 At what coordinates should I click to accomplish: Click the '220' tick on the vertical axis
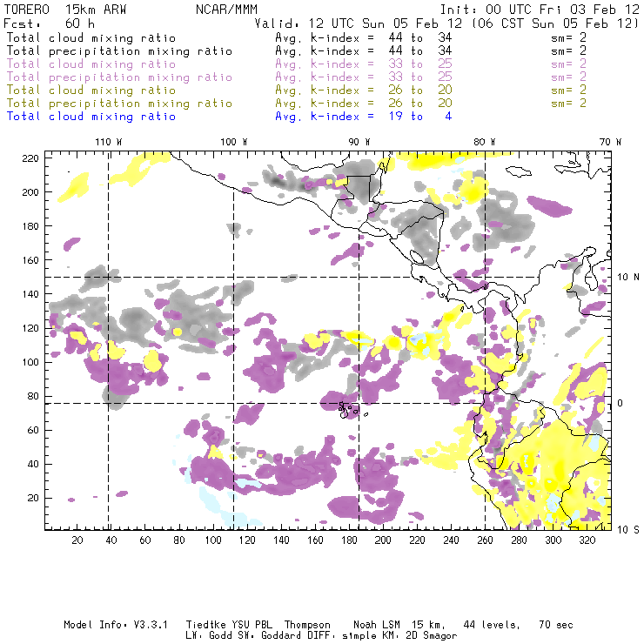[30, 158]
